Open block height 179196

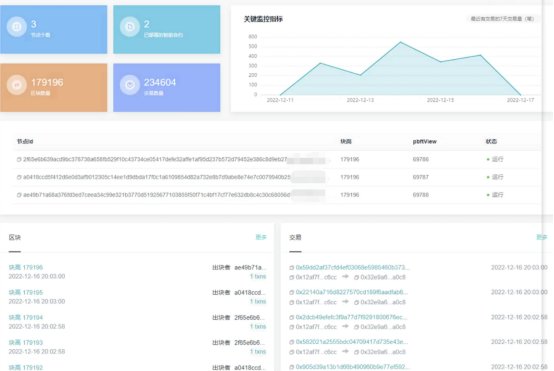point(26,267)
